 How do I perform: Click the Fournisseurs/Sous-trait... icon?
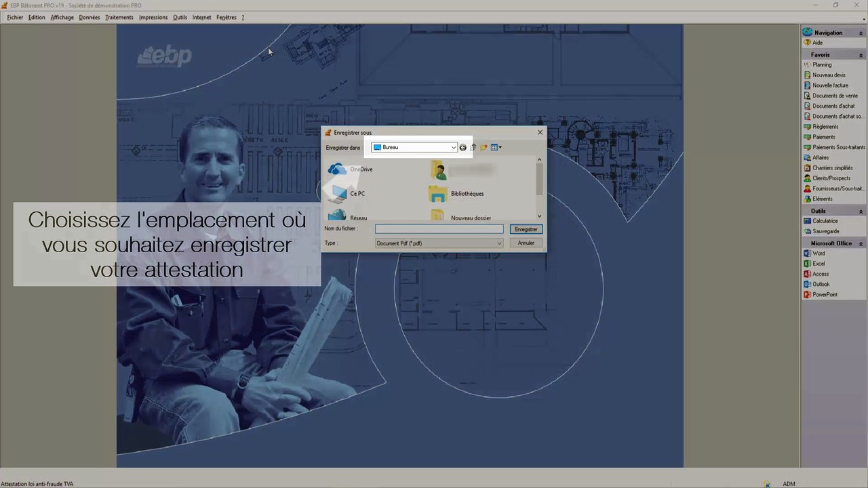pyautogui.click(x=807, y=188)
